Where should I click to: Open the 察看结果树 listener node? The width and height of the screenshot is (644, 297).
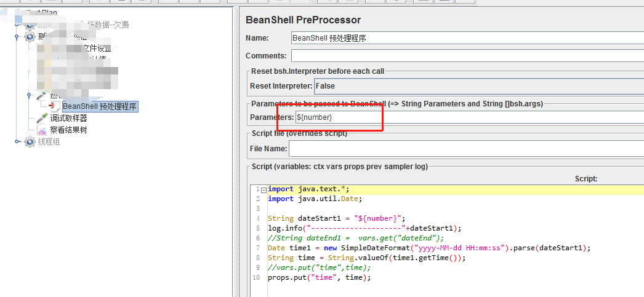click(68, 130)
